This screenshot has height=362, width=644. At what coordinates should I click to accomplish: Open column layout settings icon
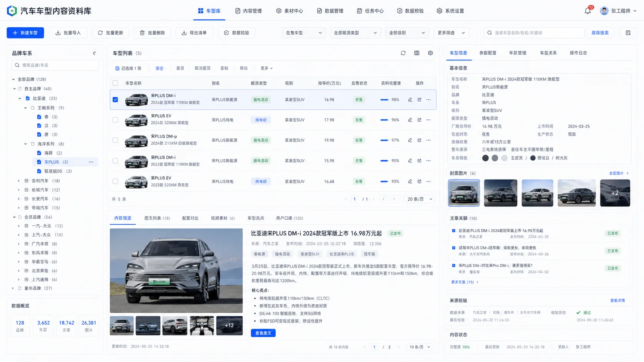click(417, 53)
